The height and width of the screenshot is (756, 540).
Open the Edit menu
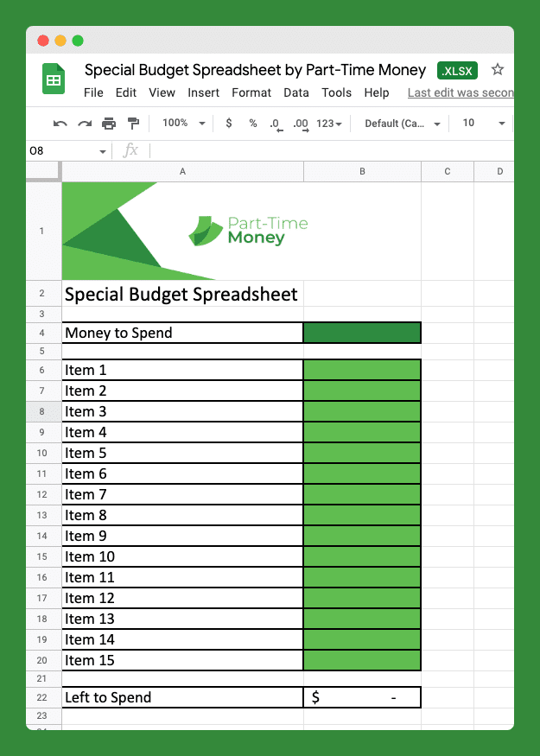pyautogui.click(x=126, y=92)
